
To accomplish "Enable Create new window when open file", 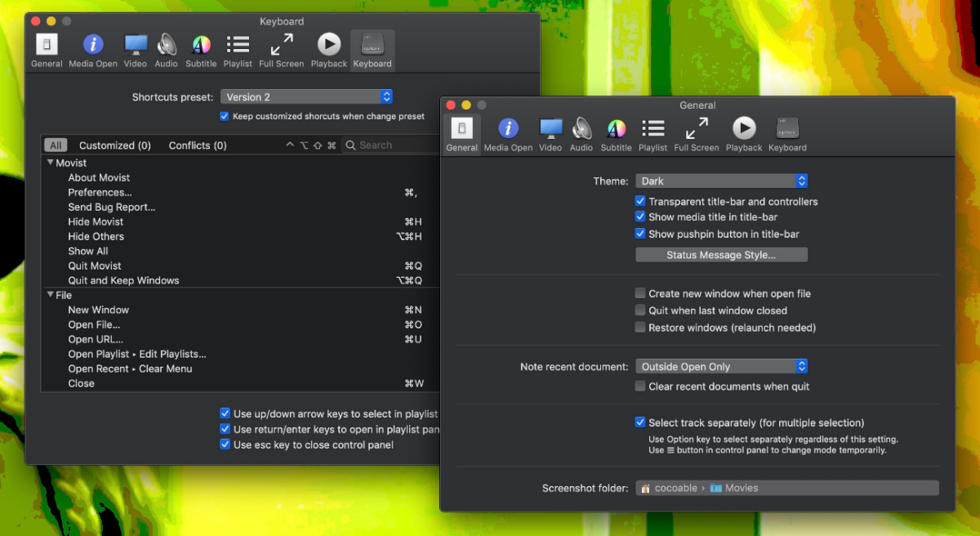I will coord(640,293).
